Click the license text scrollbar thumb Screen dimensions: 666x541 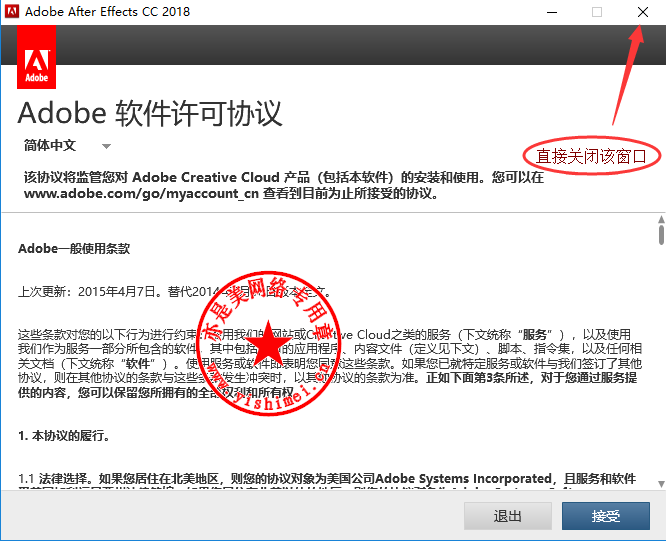[x=661, y=235]
